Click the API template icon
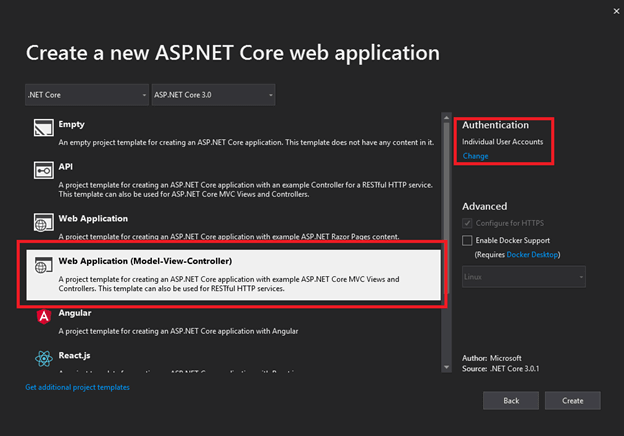This screenshot has height=436, width=624. coord(43,174)
